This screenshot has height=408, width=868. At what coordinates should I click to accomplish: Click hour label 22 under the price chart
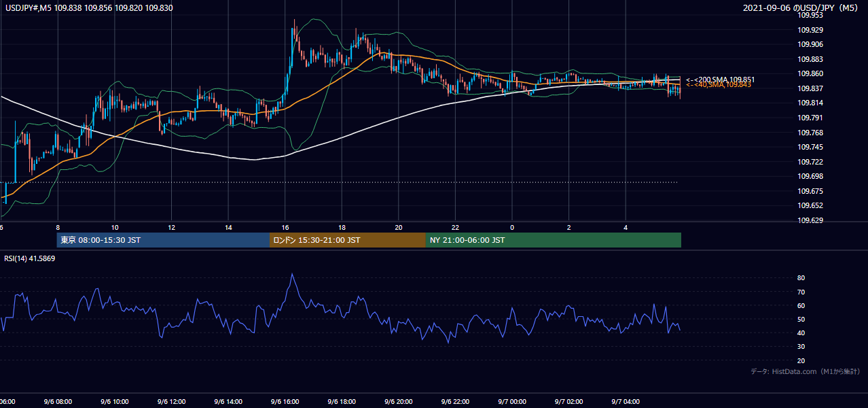point(455,227)
